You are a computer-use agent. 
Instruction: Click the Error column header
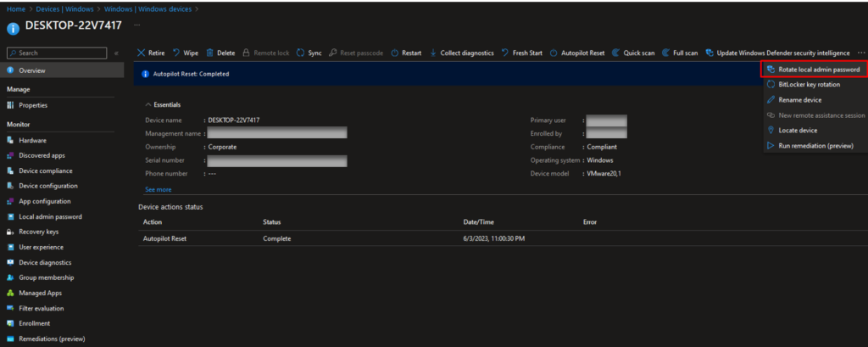click(590, 222)
